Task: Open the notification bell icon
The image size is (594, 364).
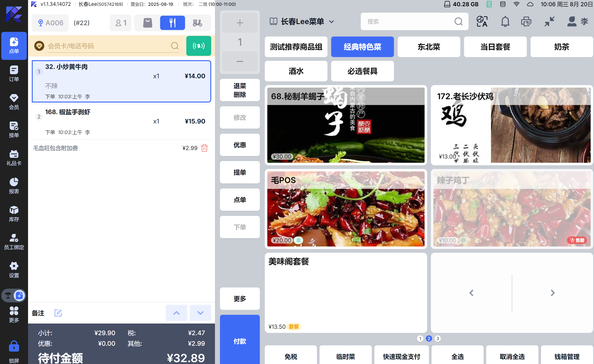Action: coord(505,22)
